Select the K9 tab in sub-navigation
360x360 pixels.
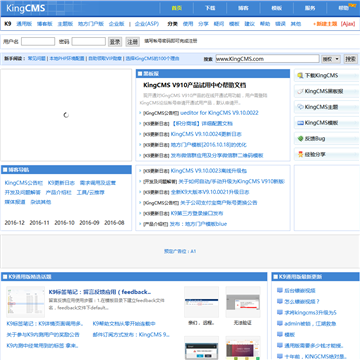pyautogui.click(x=8, y=24)
